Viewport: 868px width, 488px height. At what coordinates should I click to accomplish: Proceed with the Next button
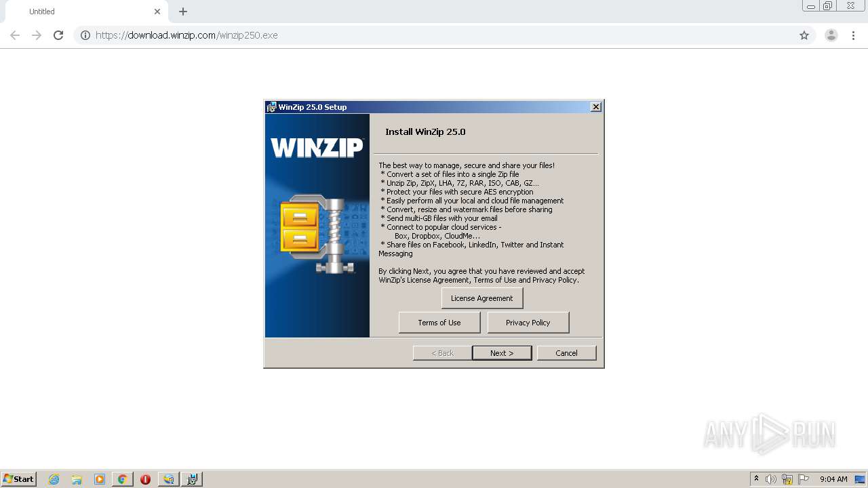pos(502,353)
